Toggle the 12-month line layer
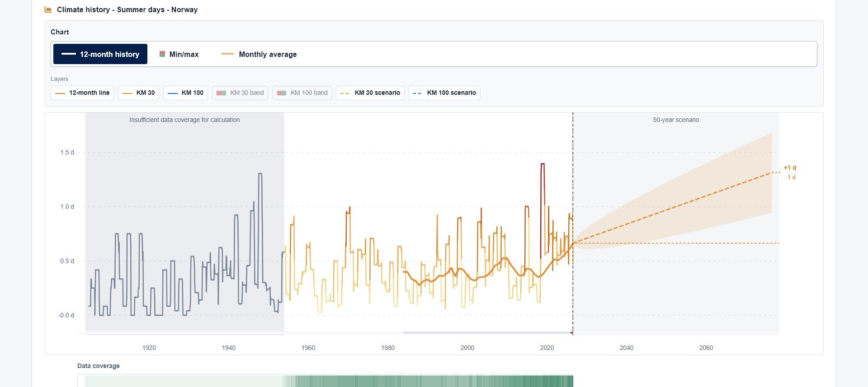 point(82,93)
